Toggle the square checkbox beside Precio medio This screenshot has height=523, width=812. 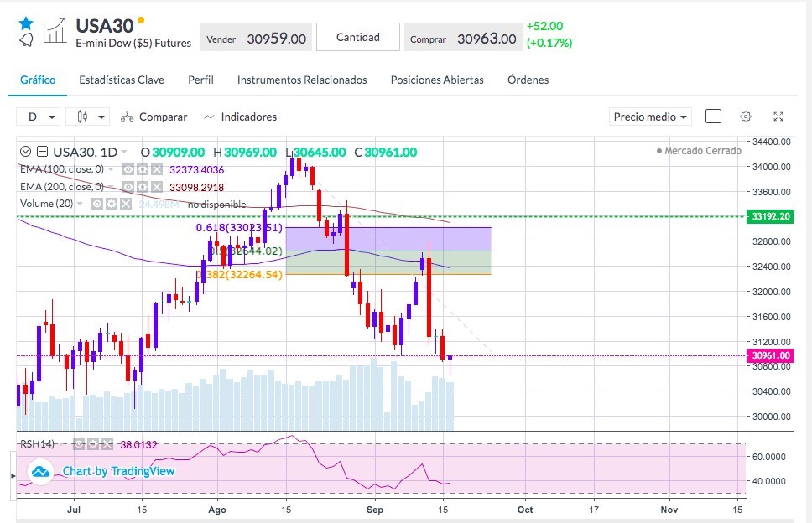pos(713,117)
